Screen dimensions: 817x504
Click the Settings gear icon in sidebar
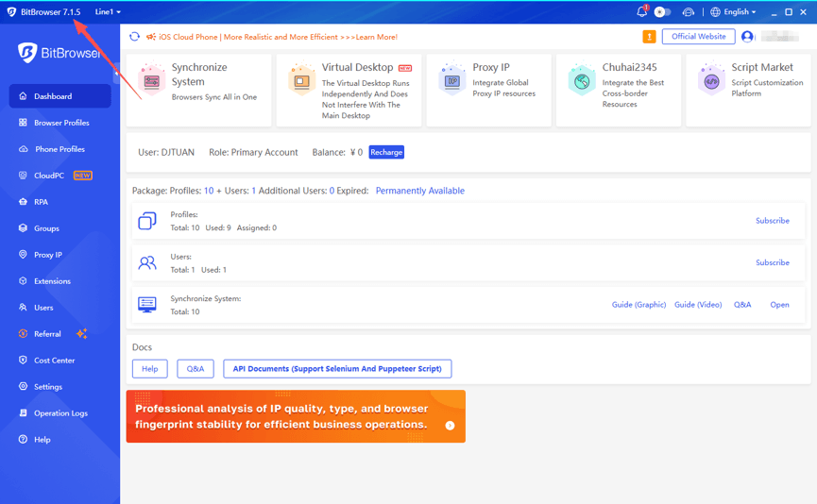pyautogui.click(x=23, y=386)
